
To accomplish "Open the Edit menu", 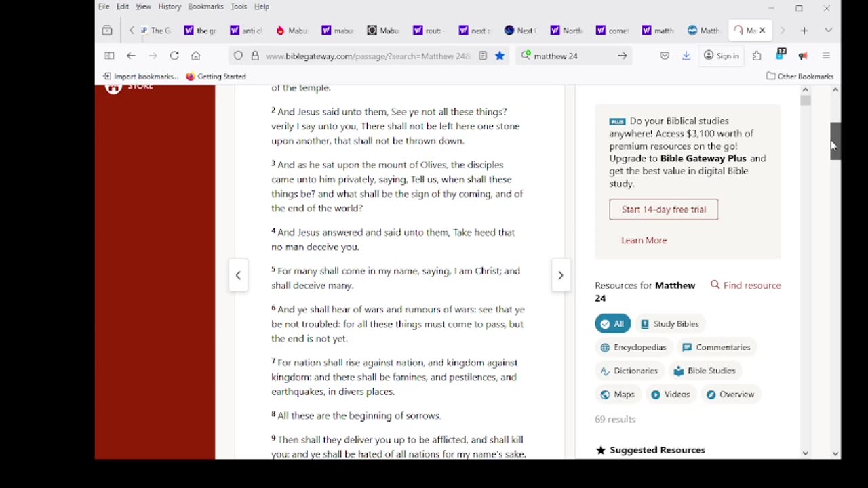I will (x=123, y=7).
